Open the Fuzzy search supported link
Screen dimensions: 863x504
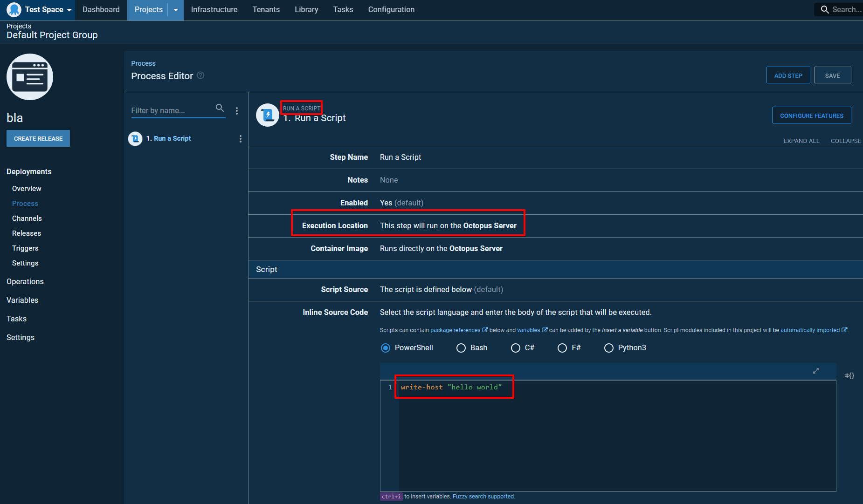point(483,497)
